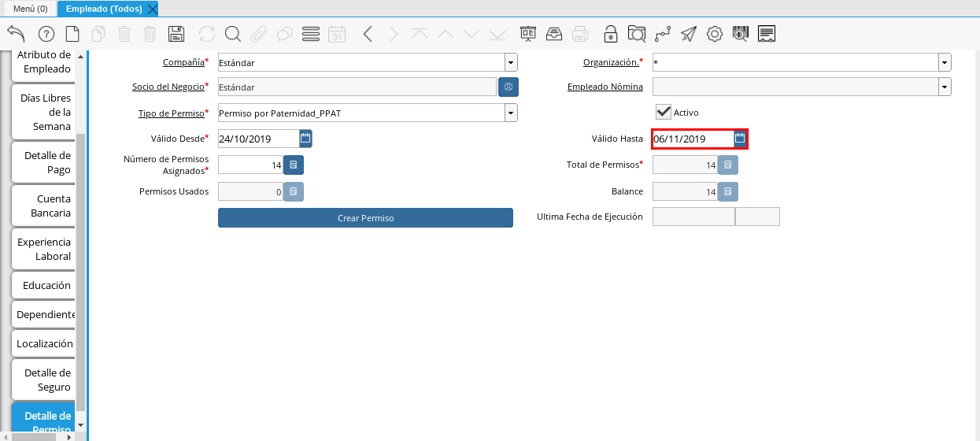The width and height of the screenshot is (980, 441).
Task: Click the calendar history icon in toolbar
Action: tap(337, 34)
